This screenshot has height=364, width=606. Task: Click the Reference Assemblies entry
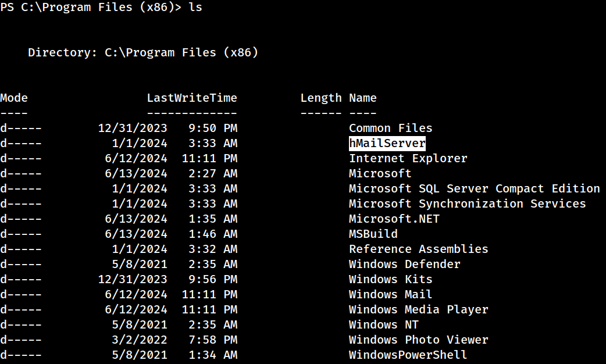pyautogui.click(x=419, y=249)
